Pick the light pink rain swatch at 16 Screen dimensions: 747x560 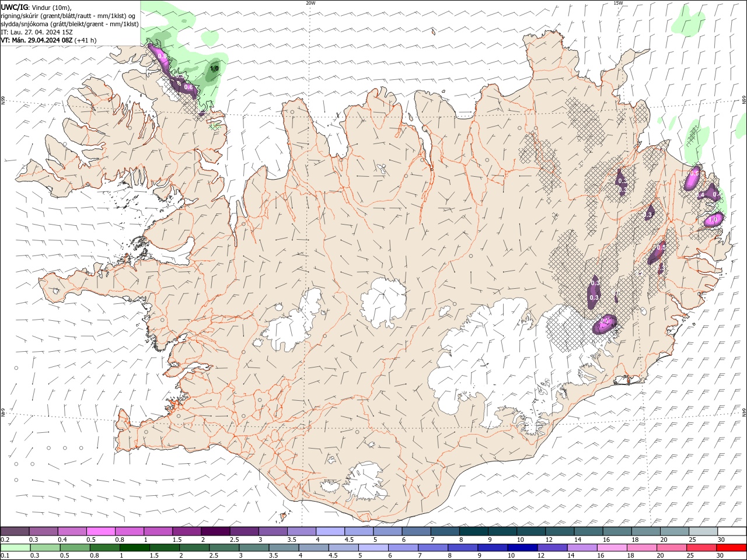613,548
